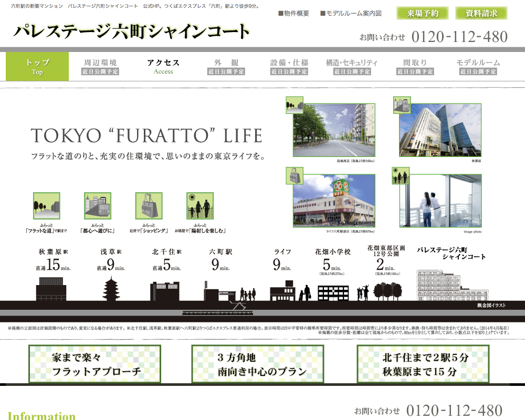The width and height of the screenshot is (525, 420).
Task: Open the アクセス Access navigation tab
Action: point(163,67)
